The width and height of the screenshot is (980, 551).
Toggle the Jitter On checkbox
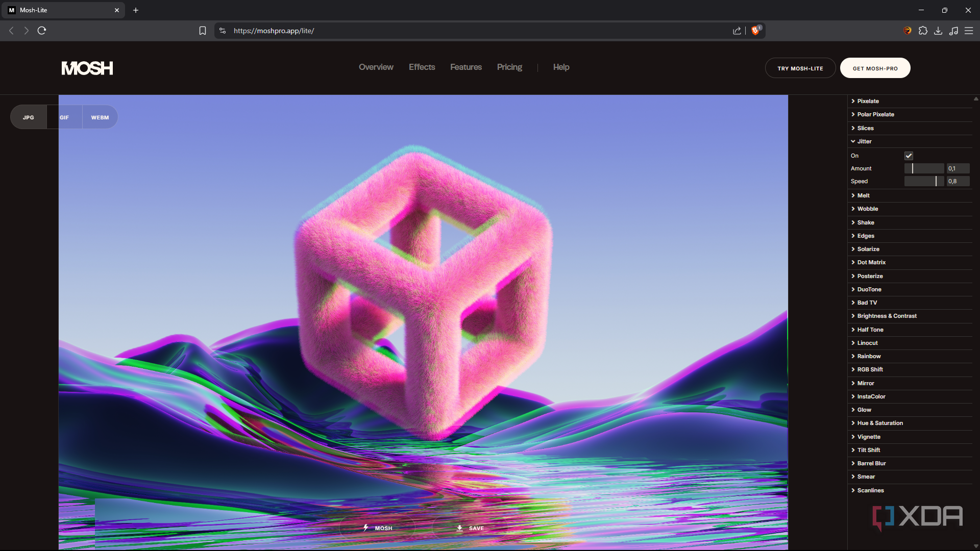(909, 156)
